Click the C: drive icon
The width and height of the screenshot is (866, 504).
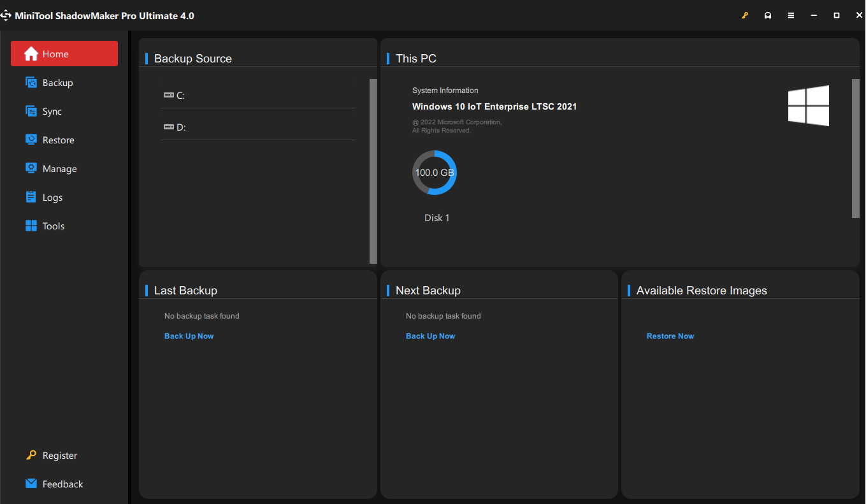pyautogui.click(x=168, y=95)
